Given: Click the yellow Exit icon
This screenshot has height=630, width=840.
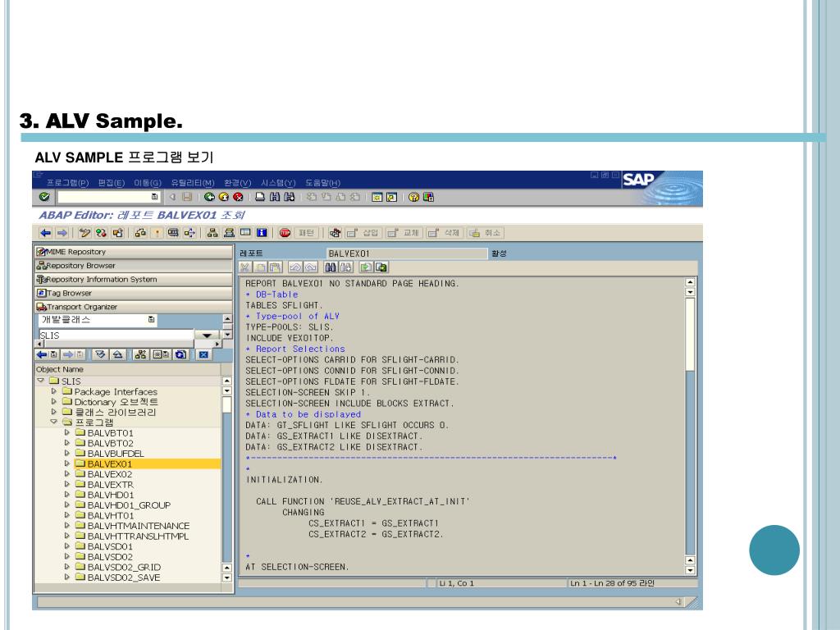Looking at the screenshot, I should tap(224, 197).
